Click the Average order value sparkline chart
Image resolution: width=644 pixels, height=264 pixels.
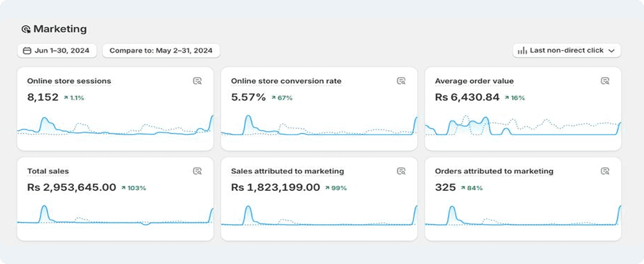tap(523, 126)
